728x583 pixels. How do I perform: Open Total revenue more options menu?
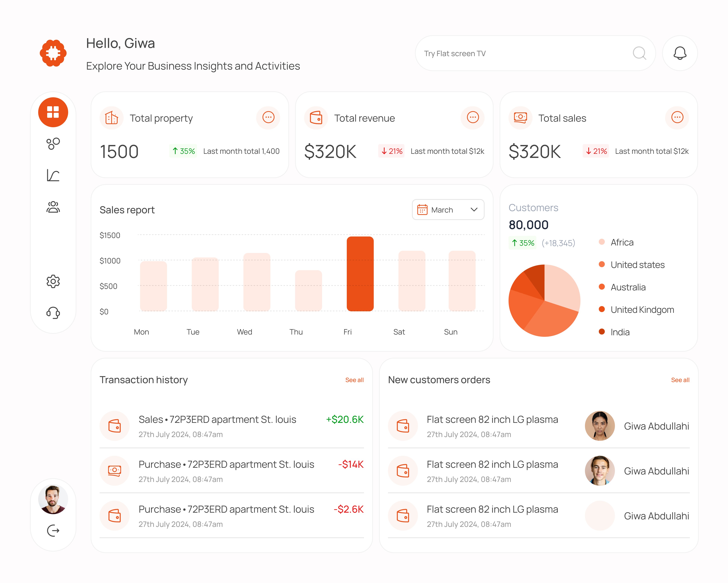click(472, 117)
